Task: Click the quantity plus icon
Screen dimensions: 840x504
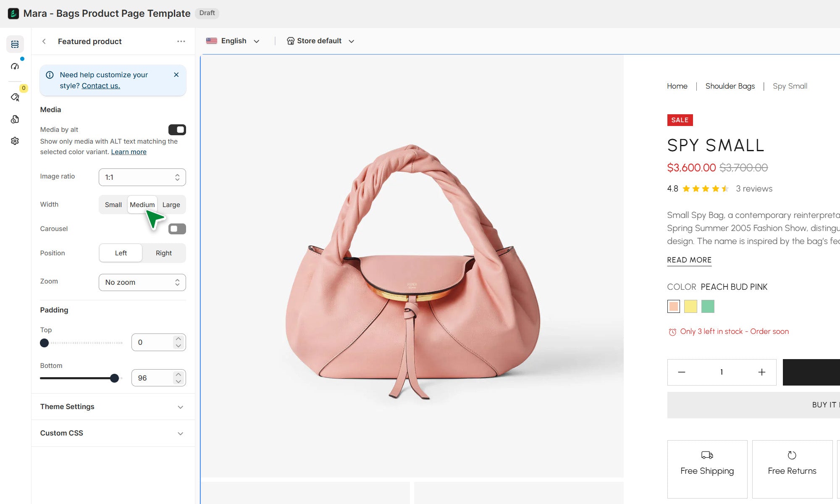Action: pyautogui.click(x=761, y=372)
